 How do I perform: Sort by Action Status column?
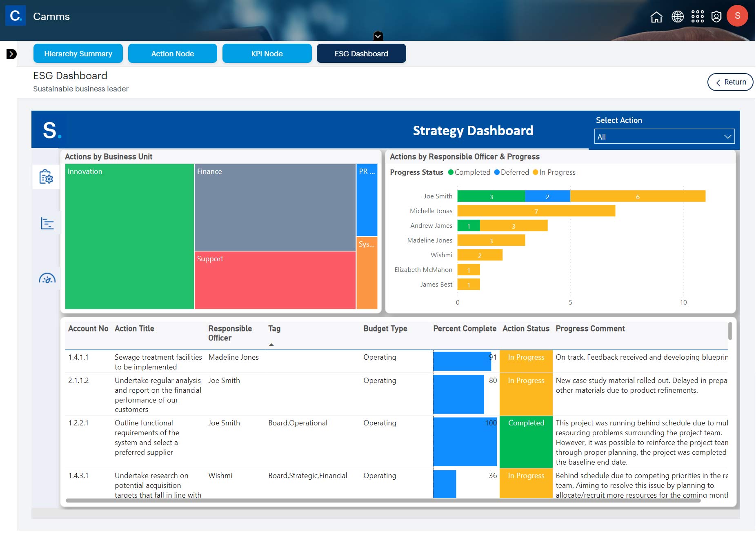pyautogui.click(x=526, y=329)
